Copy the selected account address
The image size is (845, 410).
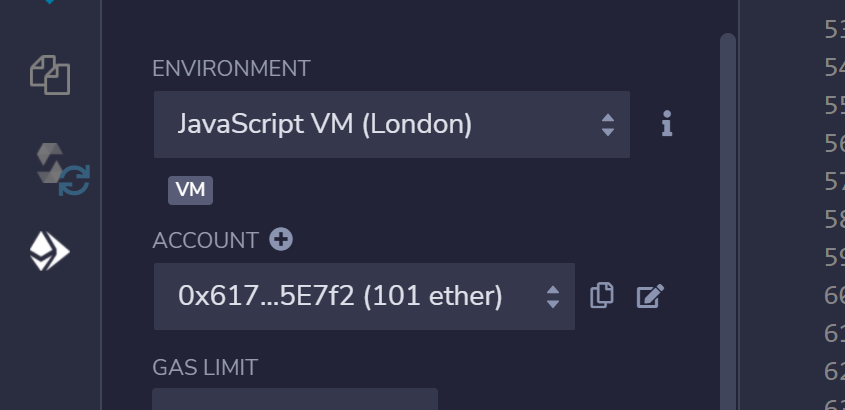(x=601, y=295)
